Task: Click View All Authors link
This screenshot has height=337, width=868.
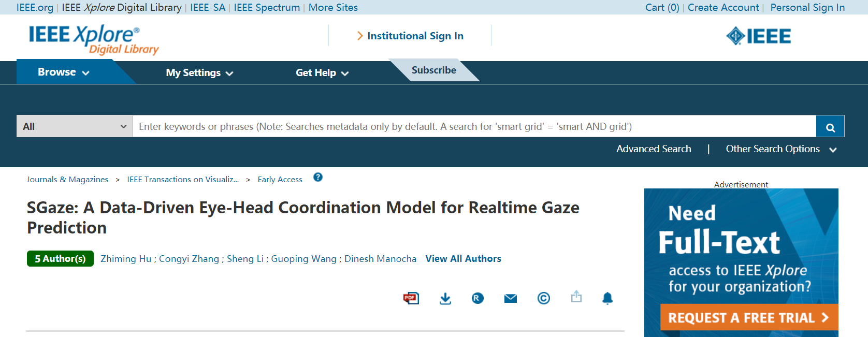Action: coord(463,259)
